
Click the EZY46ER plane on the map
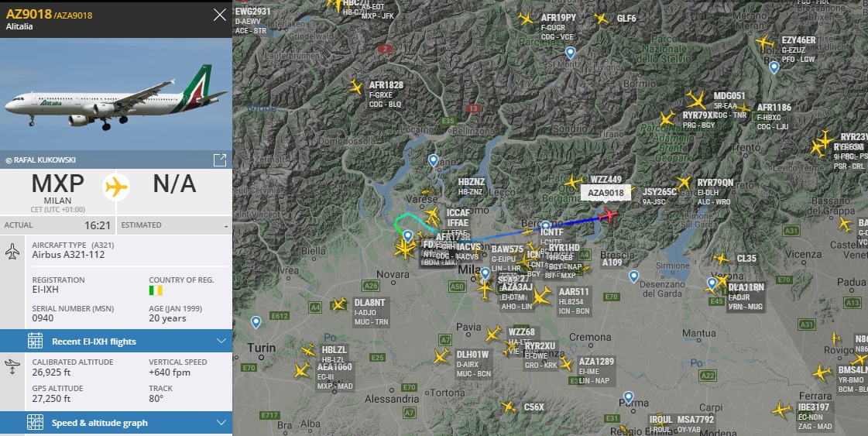[x=764, y=42]
